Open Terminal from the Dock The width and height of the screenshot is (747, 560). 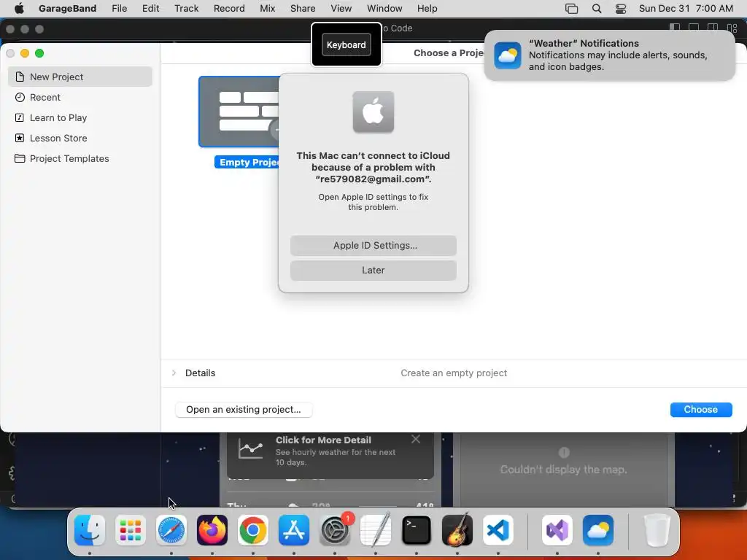coord(417,530)
